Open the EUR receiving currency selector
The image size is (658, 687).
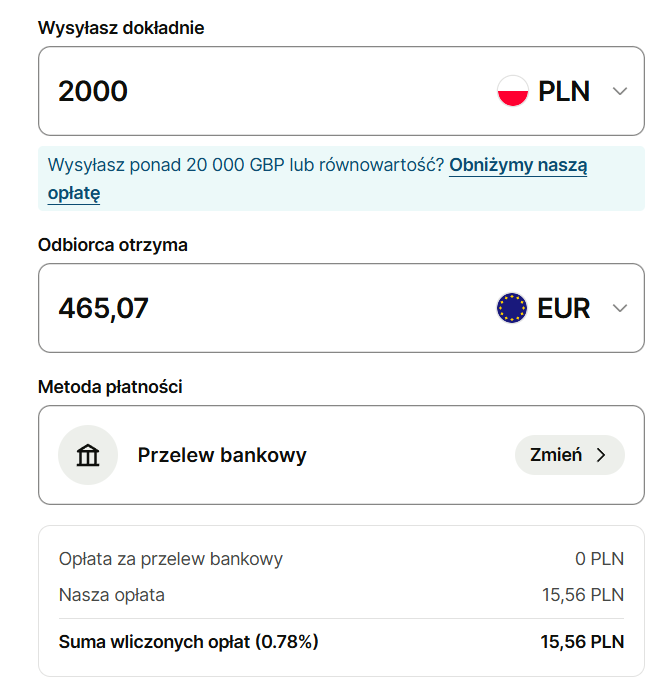coord(563,308)
